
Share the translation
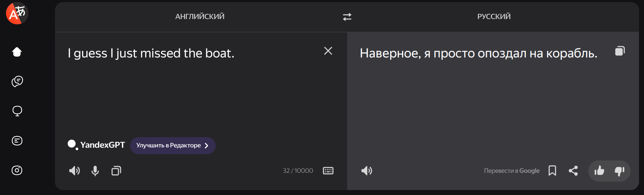[x=573, y=171]
